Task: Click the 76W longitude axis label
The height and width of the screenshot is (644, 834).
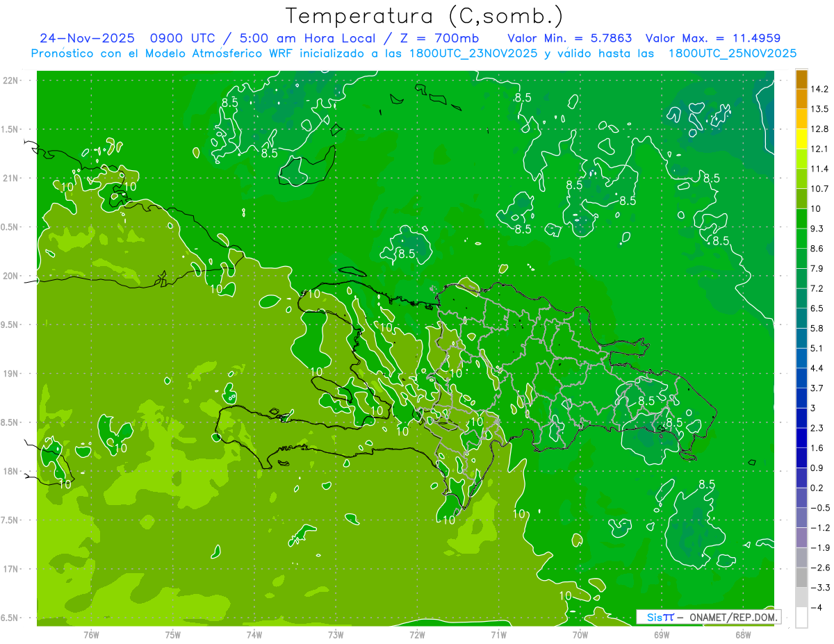Action: (91, 635)
